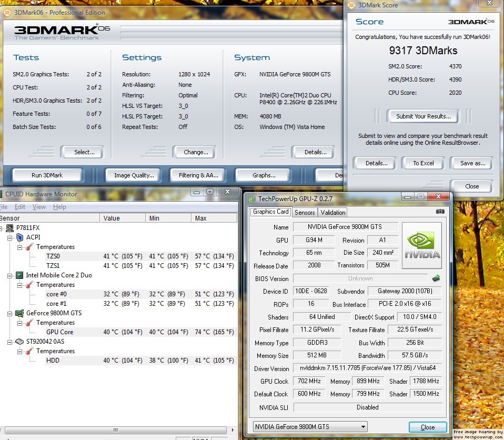
Task: Collapse the ACPI tree node
Action: pyautogui.click(x=9, y=238)
